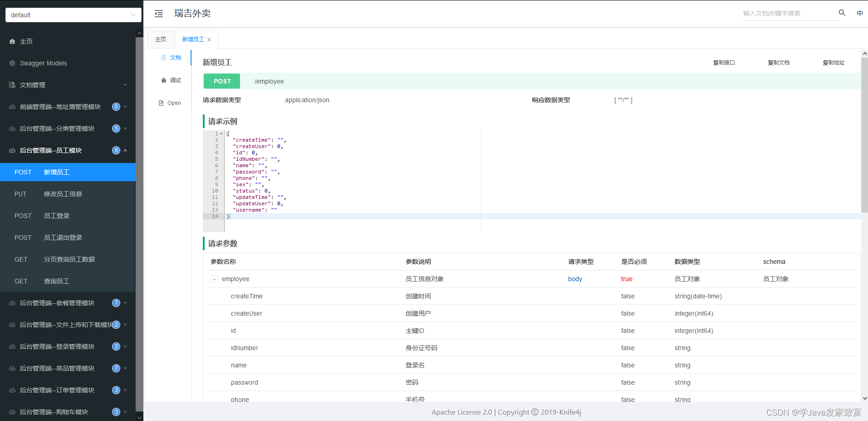Open the Open side tab
Screen dimensions: 868x421
click(x=170, y=103)
